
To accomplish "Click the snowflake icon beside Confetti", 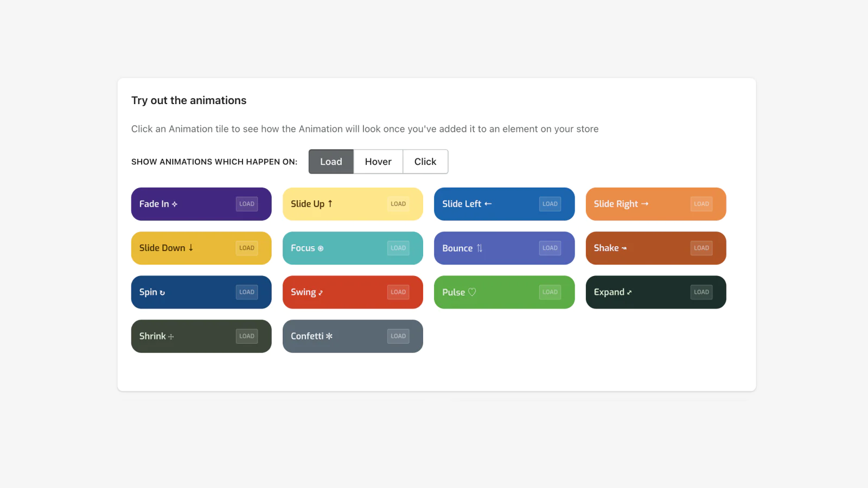I will (329, 336).
